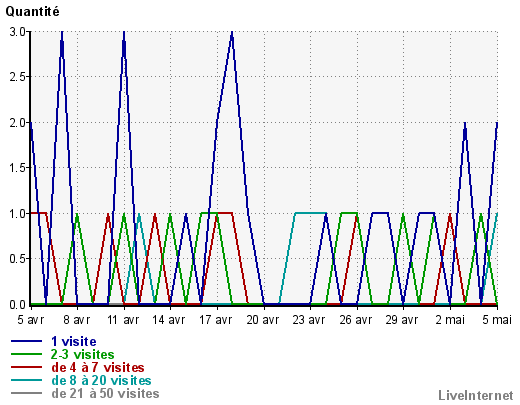Click the 'Quantité' axis title
The height and width of the screenshot is (405, 520).
33,12
